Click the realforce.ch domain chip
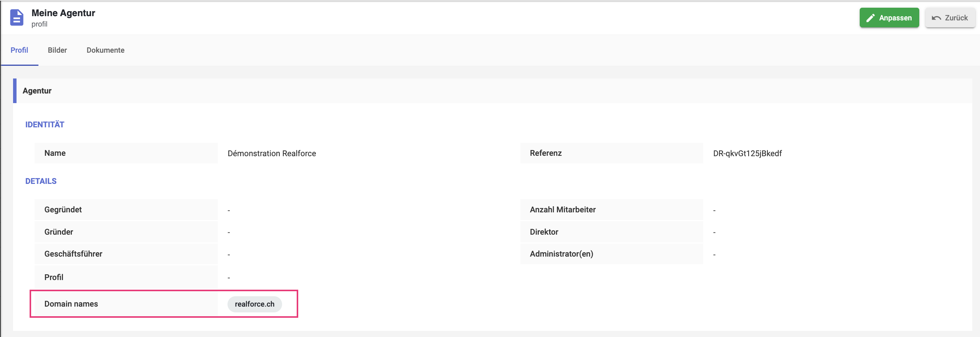This screenshot has height=337, width=980. pos(254,304)
